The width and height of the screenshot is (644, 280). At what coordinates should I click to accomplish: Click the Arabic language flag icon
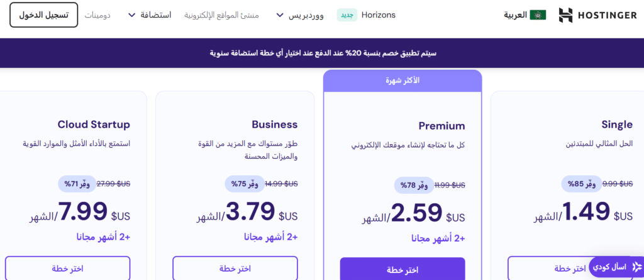coord(538,15)
